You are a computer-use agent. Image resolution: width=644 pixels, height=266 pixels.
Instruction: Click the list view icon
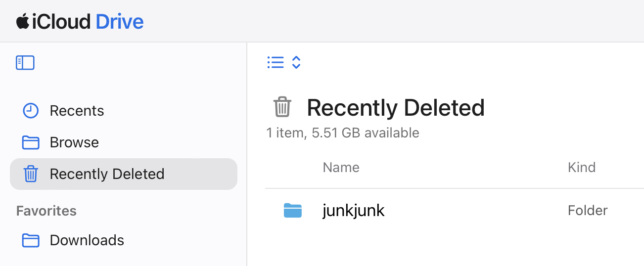coord(276,62)
